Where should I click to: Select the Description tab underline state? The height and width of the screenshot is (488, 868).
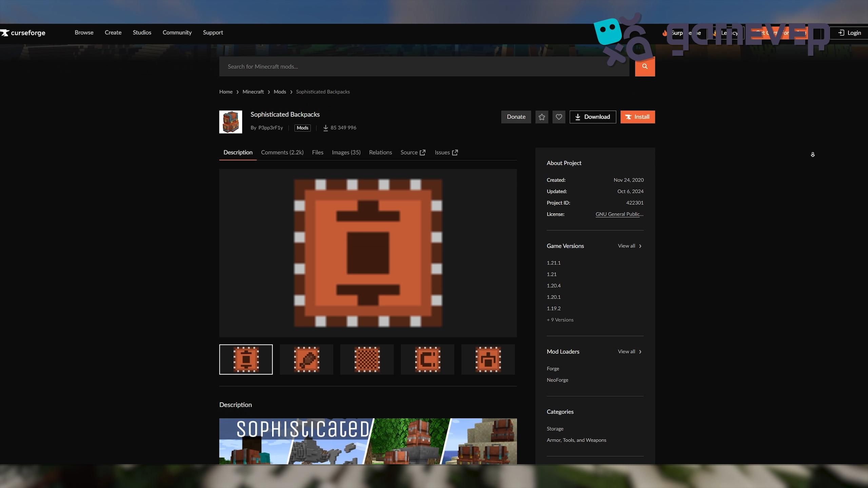click(x=237, y=152)
